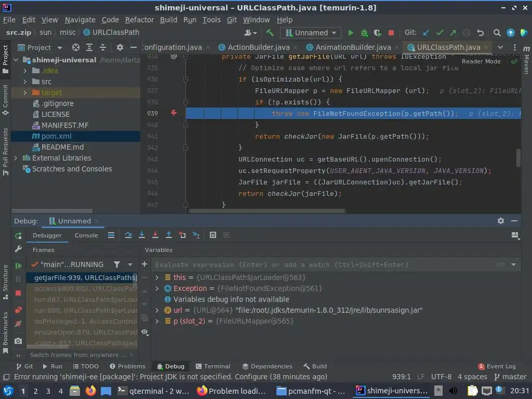
Task: Run to Cursor debugger icon
Action: coord(196,235)
